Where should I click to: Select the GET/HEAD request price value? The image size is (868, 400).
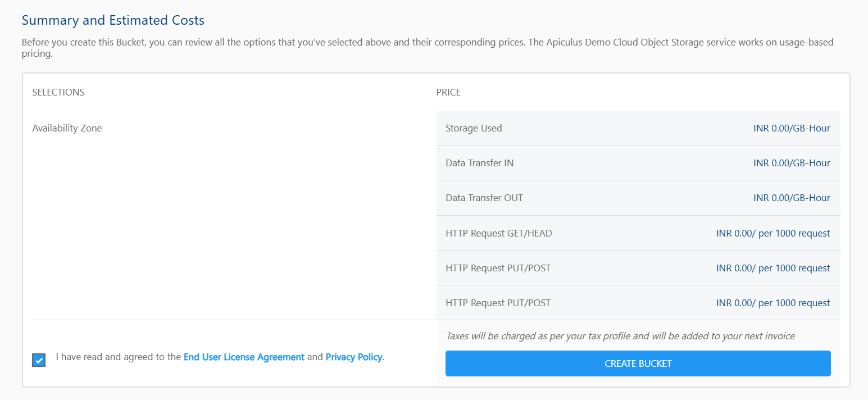pos(772,233)
